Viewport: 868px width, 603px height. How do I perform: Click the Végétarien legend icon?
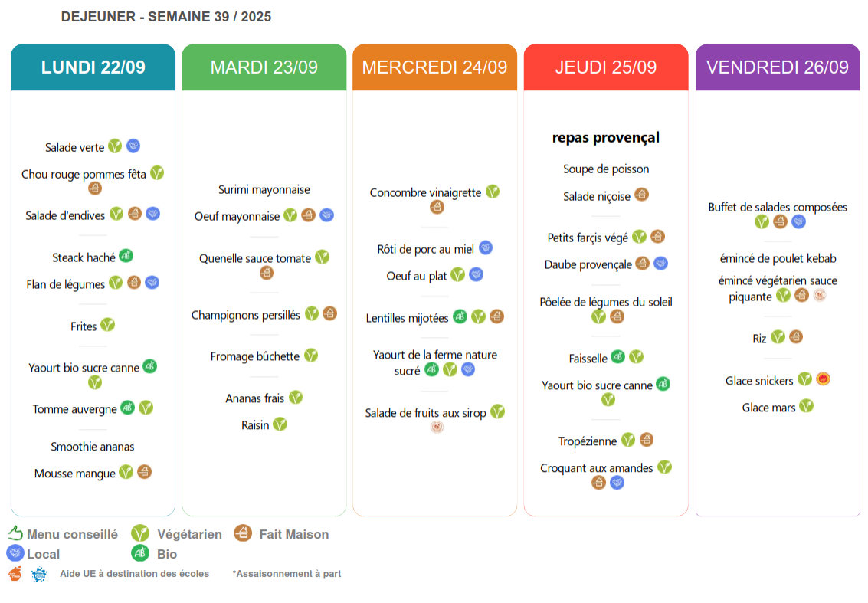pos(140,533)
